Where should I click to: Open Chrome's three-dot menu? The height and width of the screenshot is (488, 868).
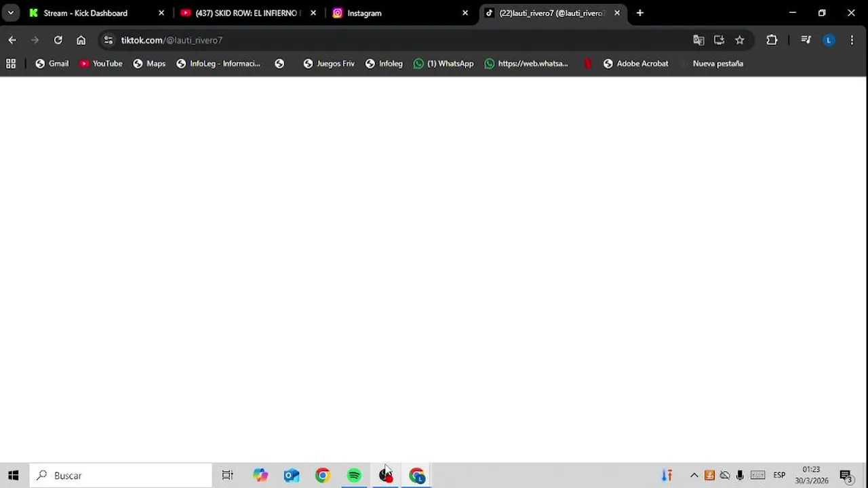[852, 40]
